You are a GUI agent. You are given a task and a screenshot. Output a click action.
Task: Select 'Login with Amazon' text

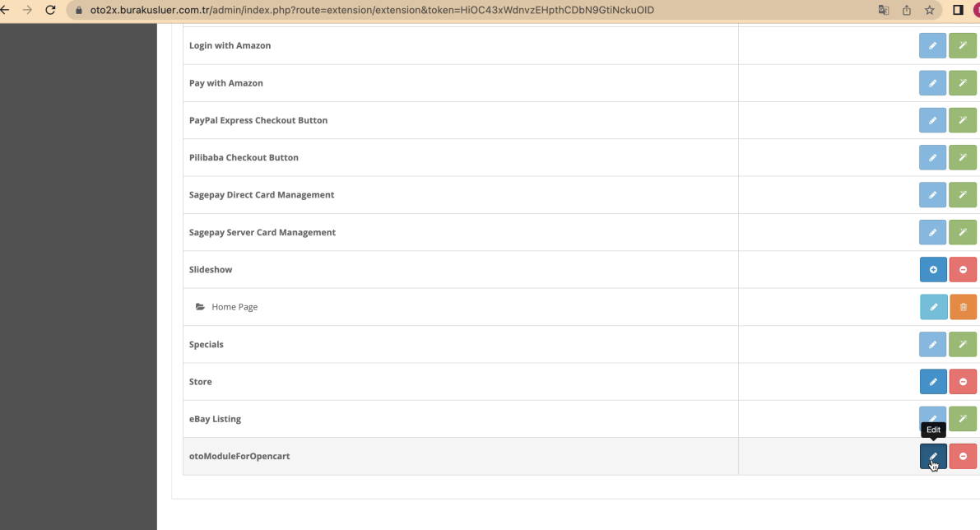click(x=230, y=45)
